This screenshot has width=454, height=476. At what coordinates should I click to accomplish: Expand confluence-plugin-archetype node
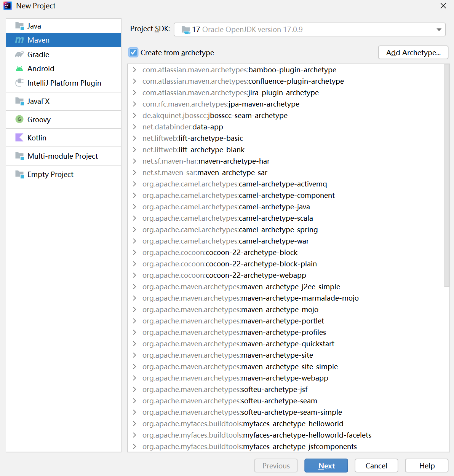pyautogui.click(x=134, y=81)
